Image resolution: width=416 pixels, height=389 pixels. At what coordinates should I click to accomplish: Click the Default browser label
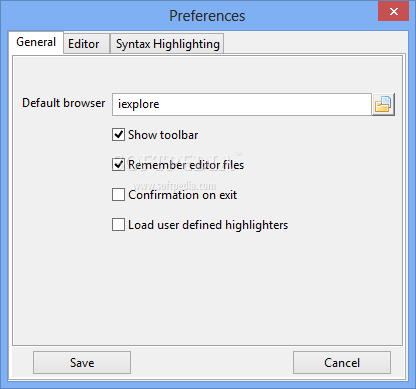[x=64, y=103]
